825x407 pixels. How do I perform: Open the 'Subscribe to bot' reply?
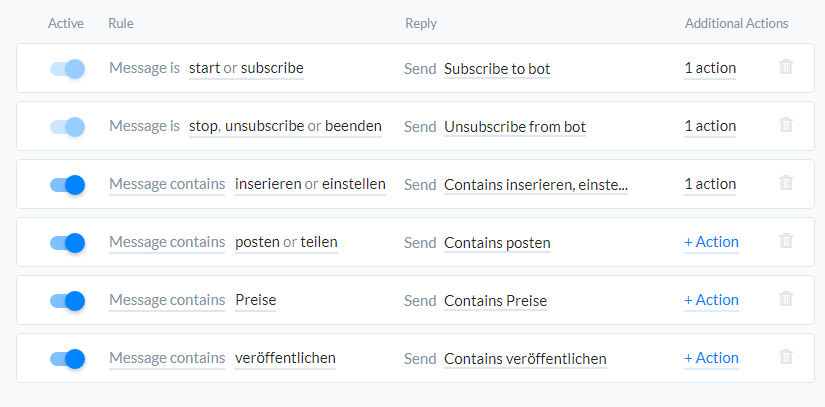click(497, 69)
